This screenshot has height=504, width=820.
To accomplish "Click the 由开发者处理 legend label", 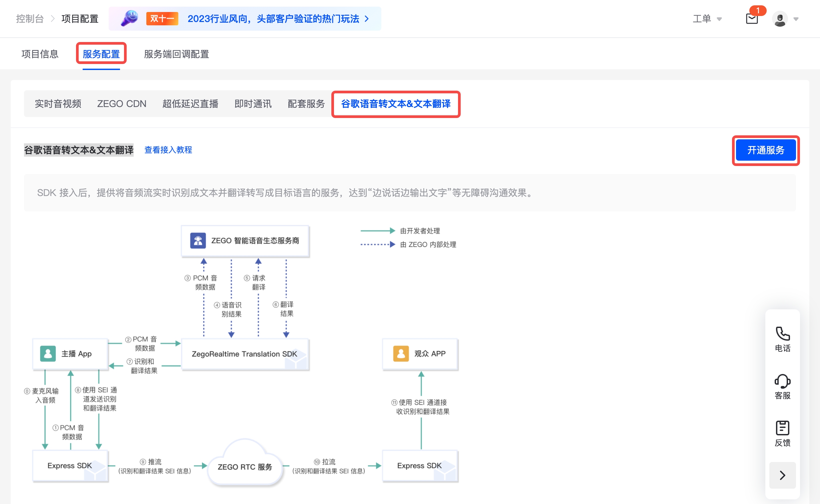I will (x=420, y=231).
